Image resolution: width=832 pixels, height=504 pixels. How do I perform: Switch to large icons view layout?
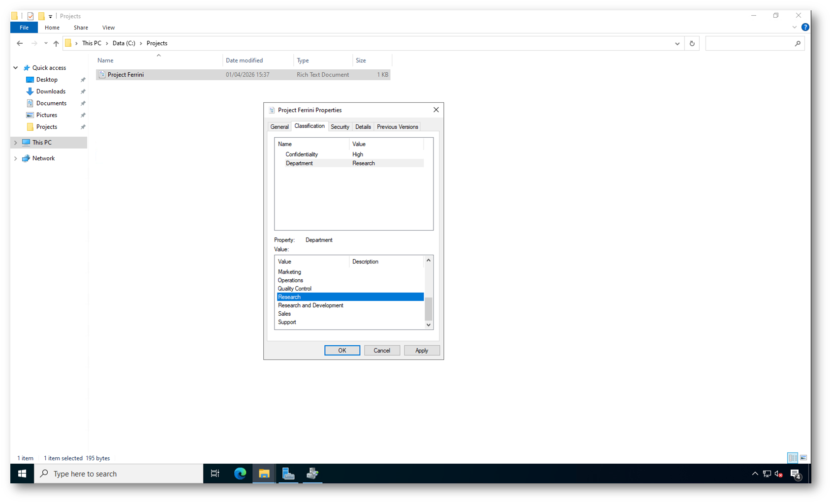point(803,458)
